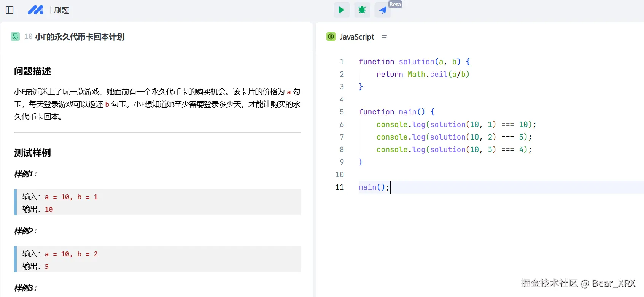Open the JavaScript language dropdown
The image size is (644, 297).
pyautogui.click(x=356, y=37)
